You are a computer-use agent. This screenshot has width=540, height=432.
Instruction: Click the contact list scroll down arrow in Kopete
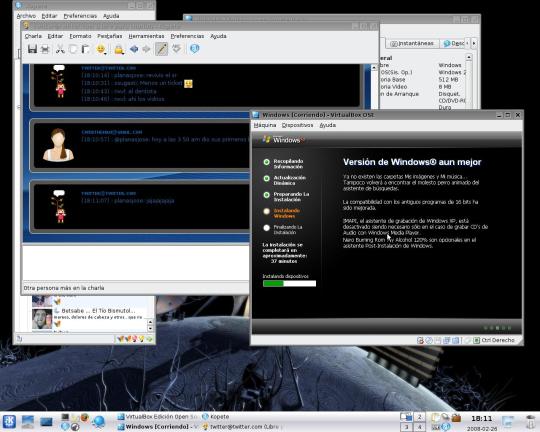[x=150, y=328]
